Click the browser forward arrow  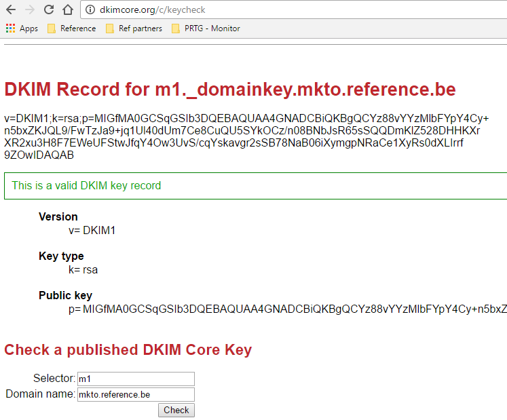(x=29, y=10)
